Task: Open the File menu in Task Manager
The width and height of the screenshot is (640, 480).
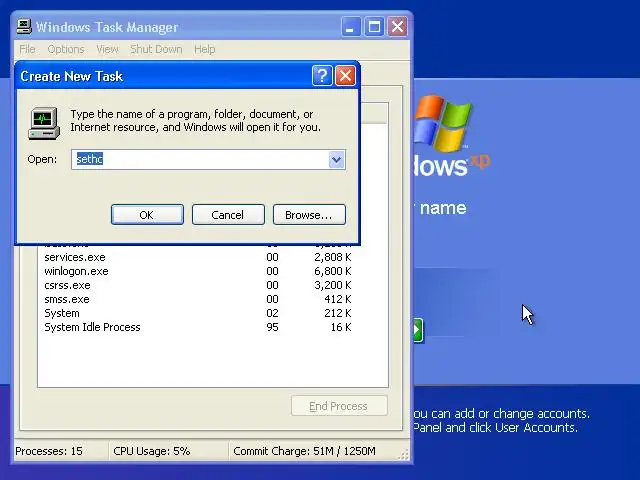Action: [27, 49]
